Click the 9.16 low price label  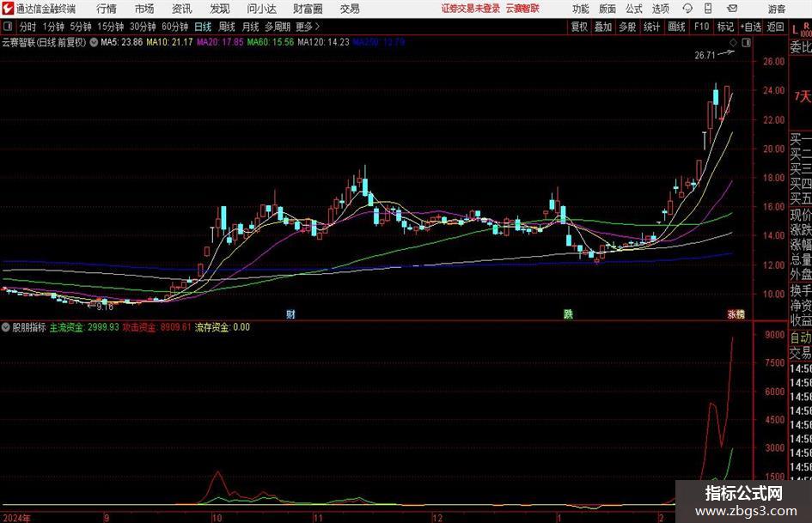(x=105, y=307)
